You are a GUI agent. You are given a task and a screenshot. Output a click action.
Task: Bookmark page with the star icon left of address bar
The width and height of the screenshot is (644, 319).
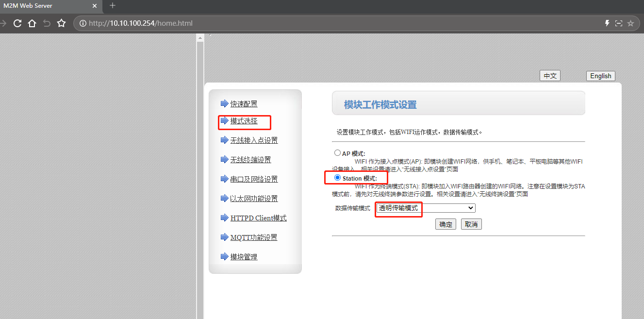point(61,23)
